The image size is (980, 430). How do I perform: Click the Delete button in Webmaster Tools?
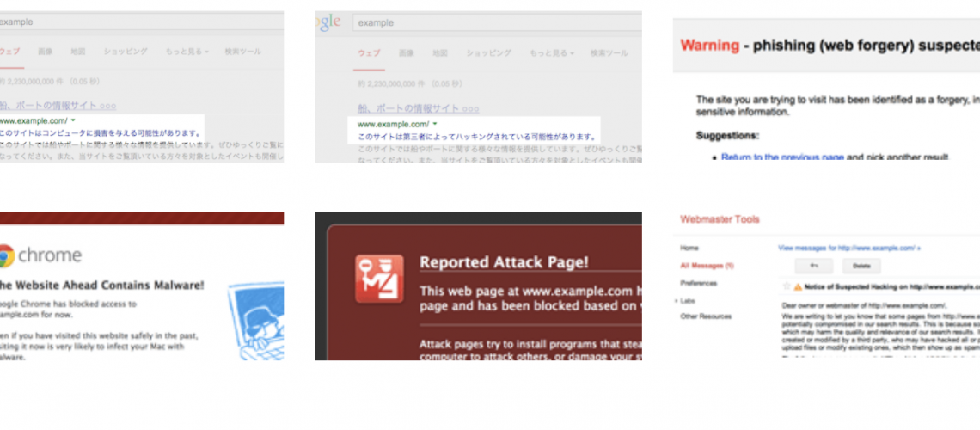click(861, 267)
